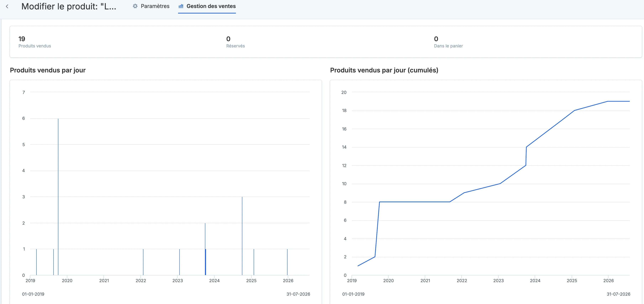Viewport: 644px width, 304px height.
Task: Click the Réservés counter
Action: coord(236,42)
